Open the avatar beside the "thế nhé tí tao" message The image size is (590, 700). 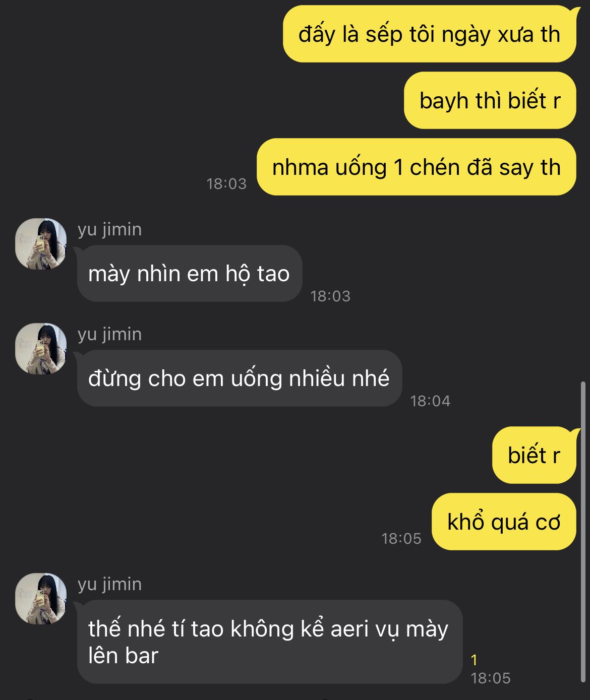pyautogui.click(x=41, y=599)
